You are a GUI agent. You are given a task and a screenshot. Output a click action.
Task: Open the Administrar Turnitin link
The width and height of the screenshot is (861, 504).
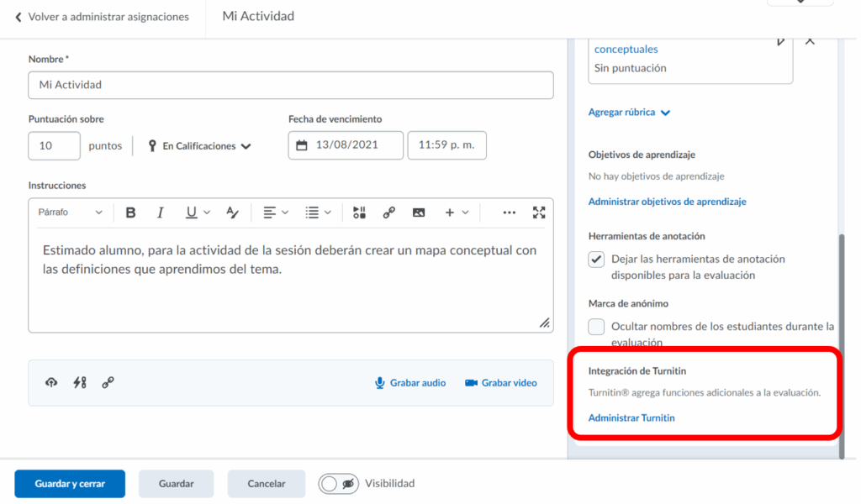(x=631, y=417)
